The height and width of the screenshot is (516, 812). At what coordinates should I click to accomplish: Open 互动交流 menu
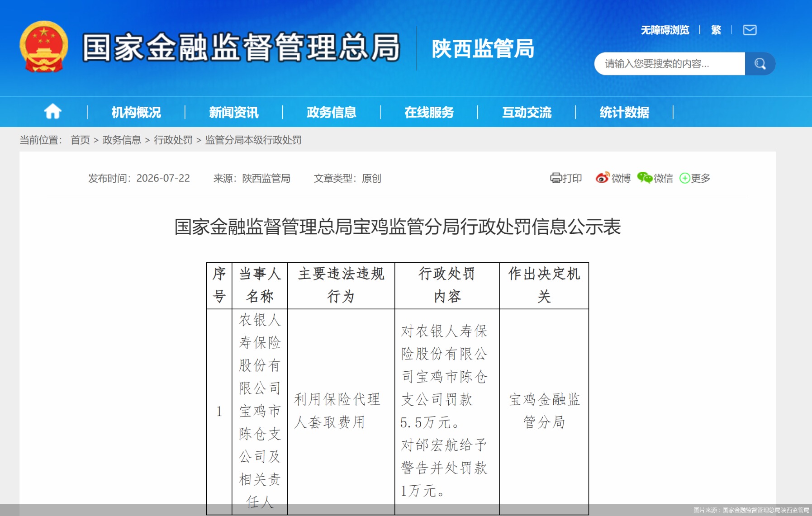click(x=527, y=112)
